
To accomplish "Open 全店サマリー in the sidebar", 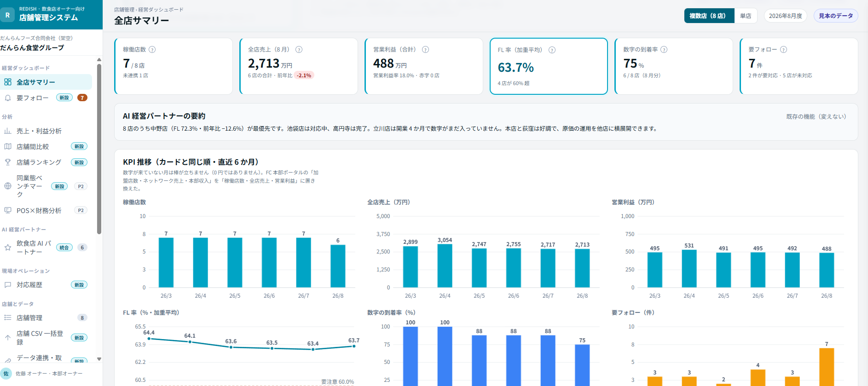I will coord(46,82).
